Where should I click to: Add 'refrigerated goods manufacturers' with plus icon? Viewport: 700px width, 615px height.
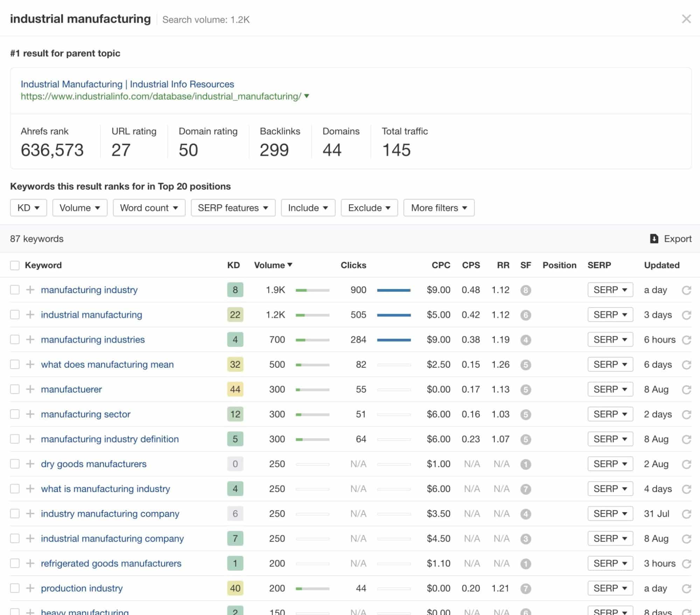(x=30, y=563)
